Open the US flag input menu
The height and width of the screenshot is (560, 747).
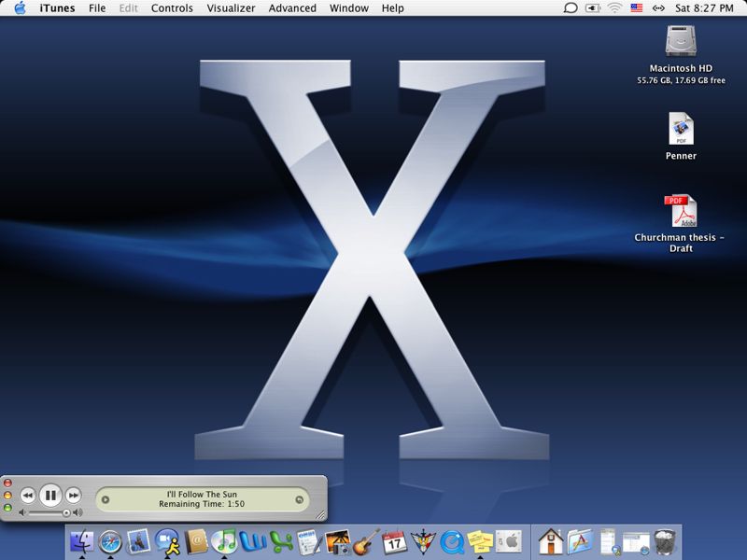click(637, 8)
